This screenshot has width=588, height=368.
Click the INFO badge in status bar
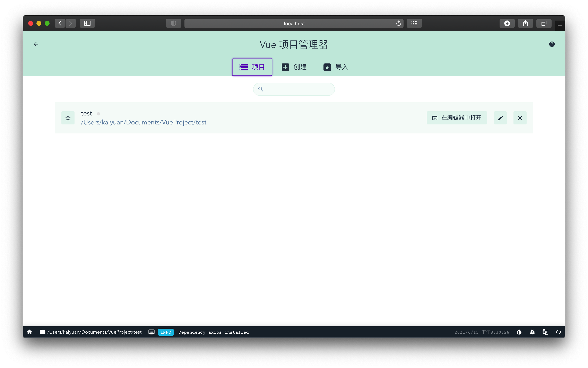click(x=166, y=332)
